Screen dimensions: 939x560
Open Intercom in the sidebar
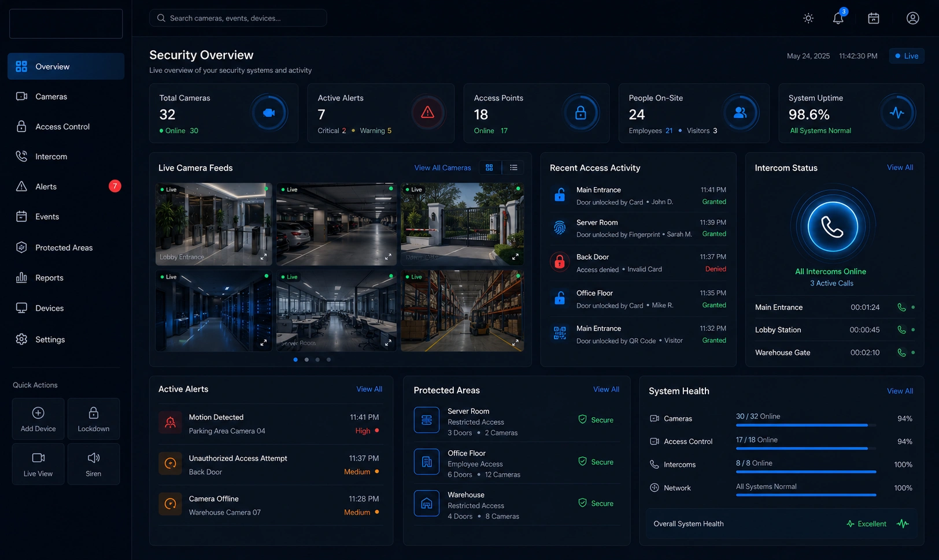coord(66,157)
